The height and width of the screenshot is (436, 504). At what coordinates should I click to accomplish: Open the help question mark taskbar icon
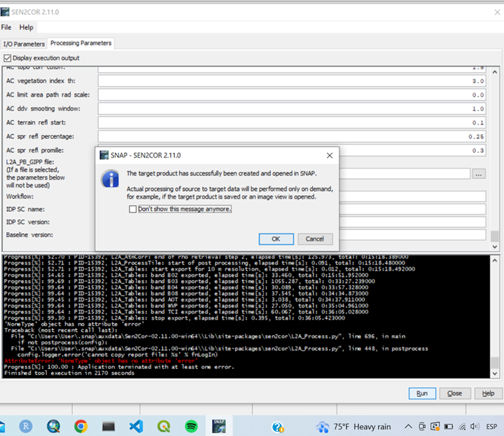pyautogui.click(x=278, y=427)
